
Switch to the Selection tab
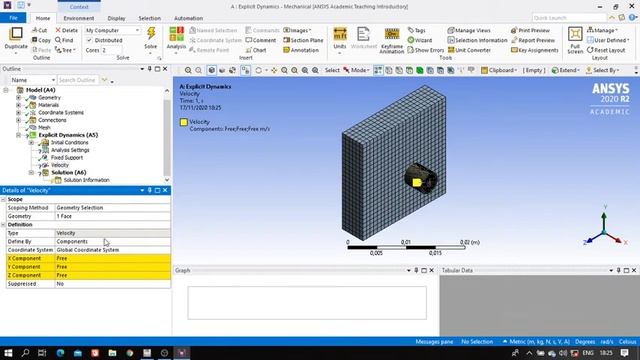[149, 18]
